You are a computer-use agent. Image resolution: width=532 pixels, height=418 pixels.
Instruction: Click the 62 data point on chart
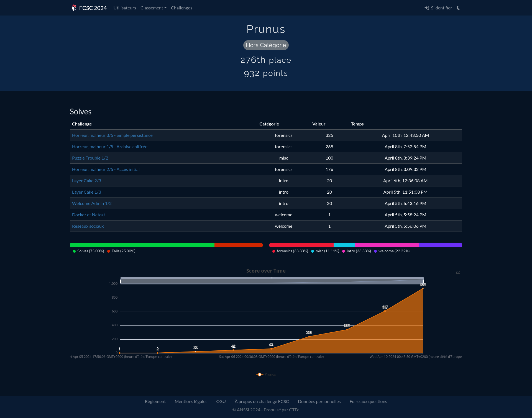[x=271, y=349]
